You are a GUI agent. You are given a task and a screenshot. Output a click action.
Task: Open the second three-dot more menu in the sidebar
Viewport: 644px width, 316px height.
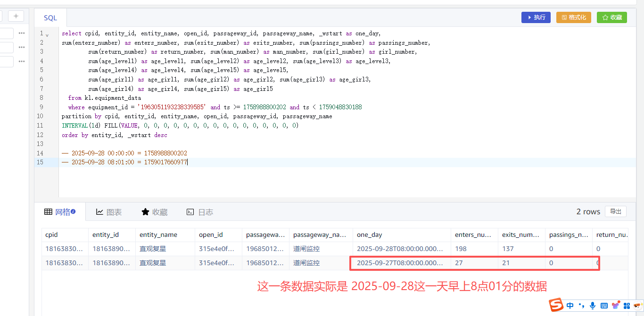coord(22,48)
